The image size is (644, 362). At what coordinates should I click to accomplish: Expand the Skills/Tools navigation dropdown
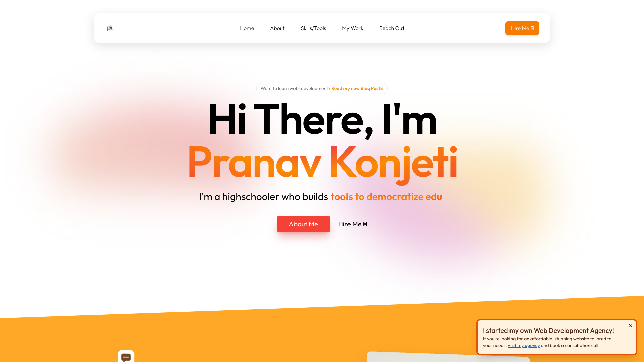coord(313,28)
